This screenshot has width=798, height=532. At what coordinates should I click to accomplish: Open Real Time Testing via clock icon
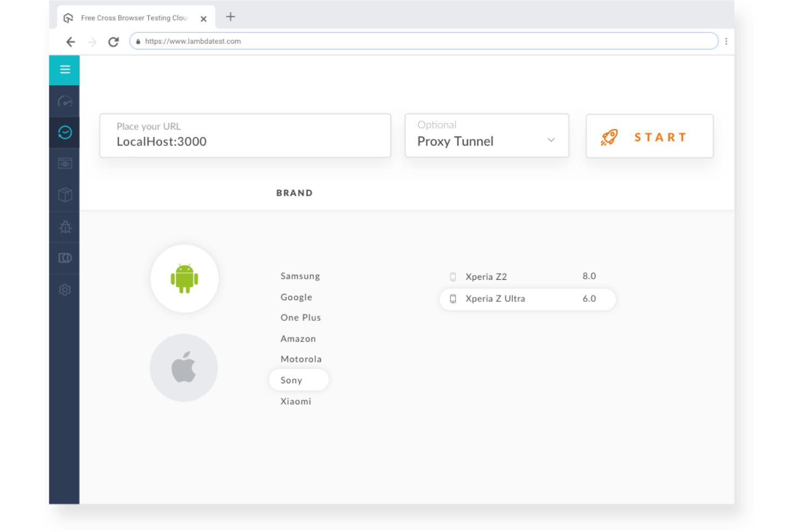[64, 132]
